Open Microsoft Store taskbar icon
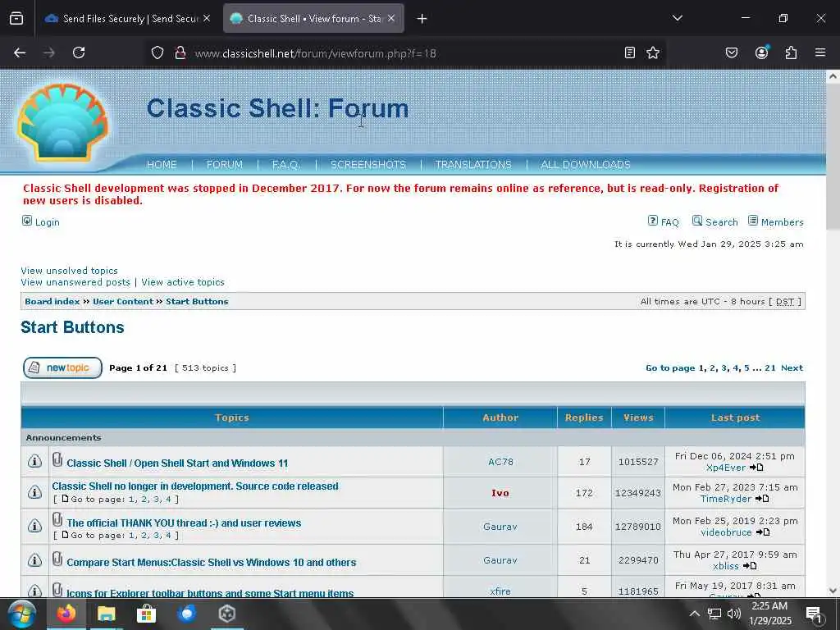Screen dimensions: 840x630 pyautogui.click(x=146, y=614)
